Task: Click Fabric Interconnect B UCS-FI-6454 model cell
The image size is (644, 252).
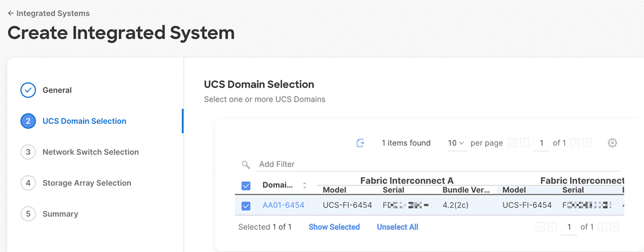Action: pos(527,205)
